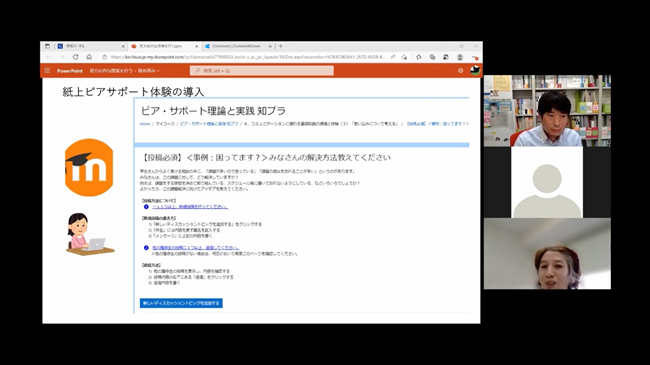Open the browser profile icon
650x365 pixels.
point(460,57)
